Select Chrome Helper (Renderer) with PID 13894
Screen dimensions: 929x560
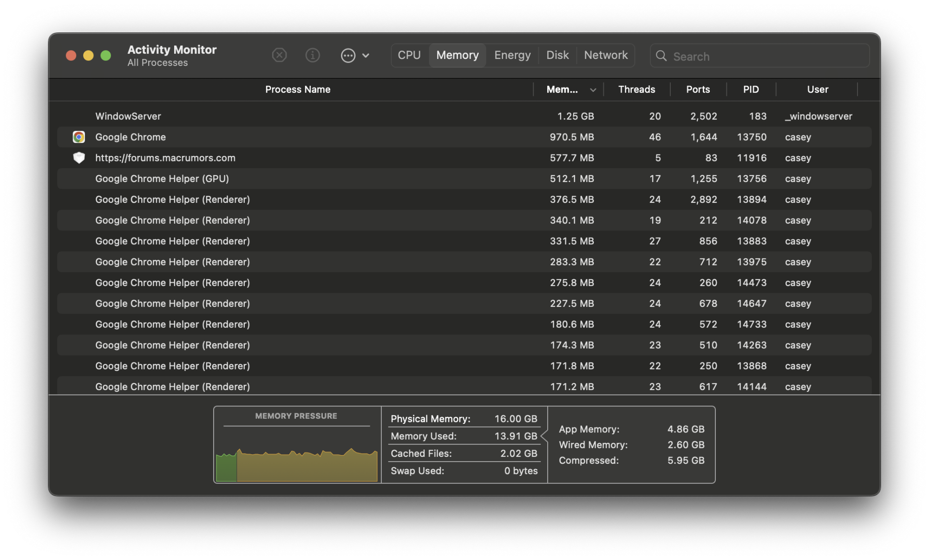click(x=464, y=200)
